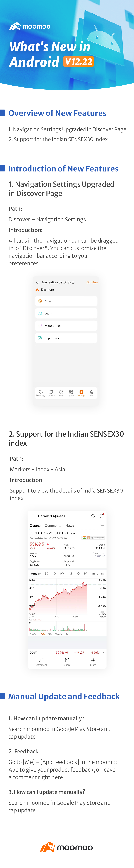
Task: Select the 1W chart period tab
Action: click(62, 574)
